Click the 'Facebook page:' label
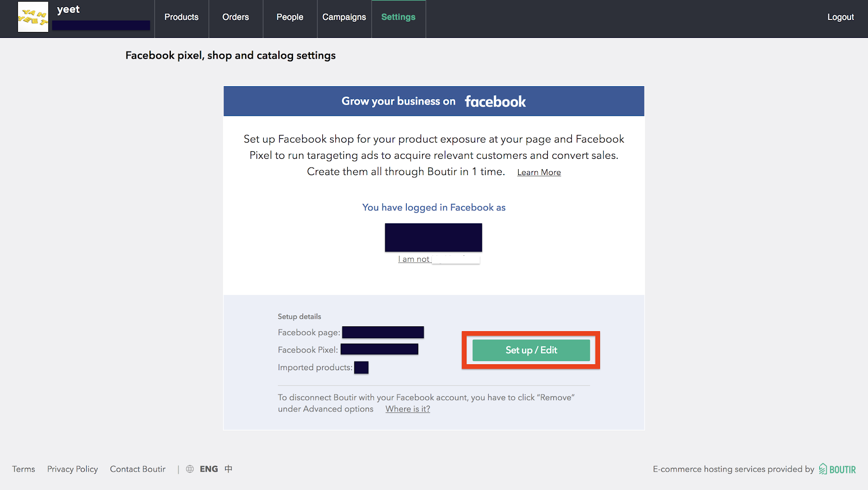The image size is (868, 490). click(309, 333)
